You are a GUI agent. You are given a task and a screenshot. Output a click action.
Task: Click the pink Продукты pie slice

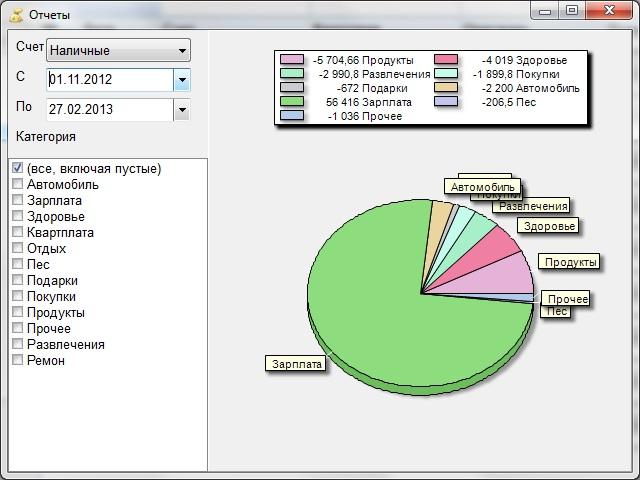(498, 280)
